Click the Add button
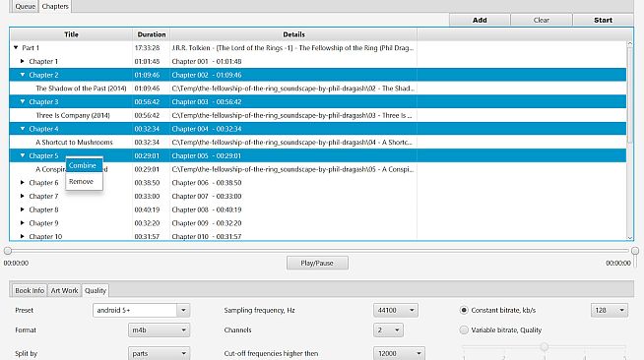644x360 pixels. coord(480,20)
